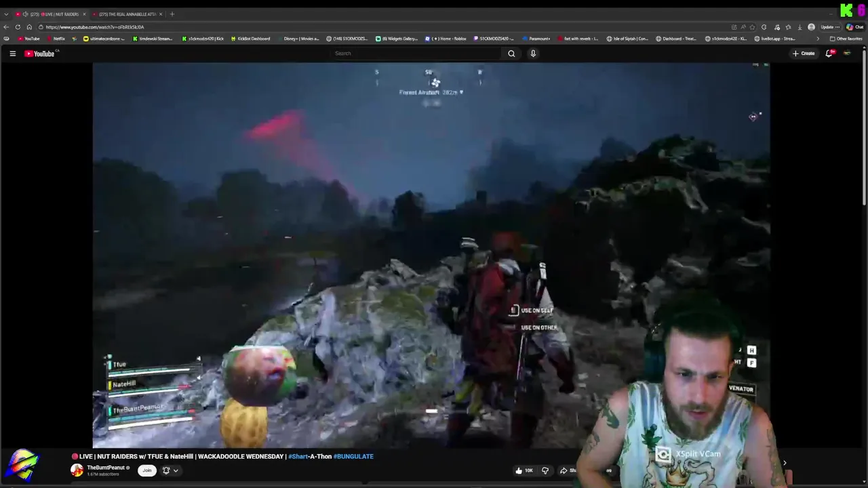The image size is (868, 488).
Task: Open the Copilot Chat button
Action: [854, 27]
